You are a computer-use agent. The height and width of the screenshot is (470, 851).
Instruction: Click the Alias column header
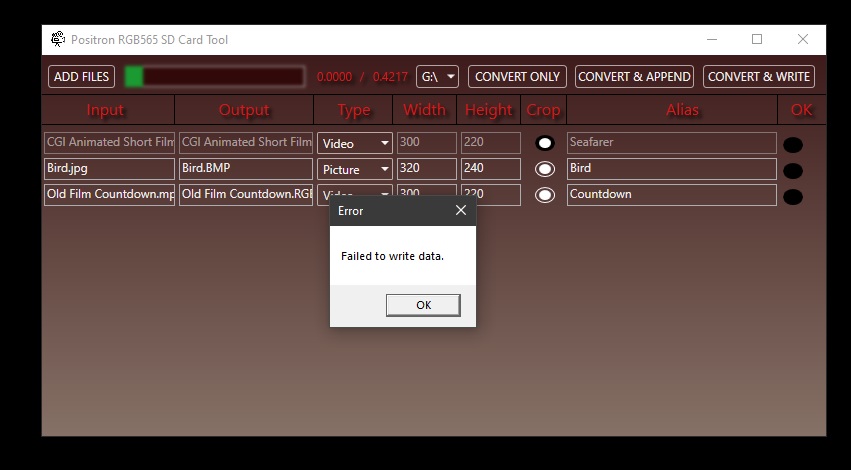(682, 110)
